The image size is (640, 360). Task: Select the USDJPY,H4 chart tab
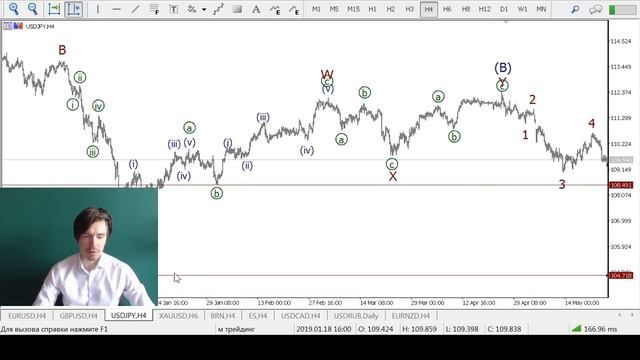tap(129, 316)
